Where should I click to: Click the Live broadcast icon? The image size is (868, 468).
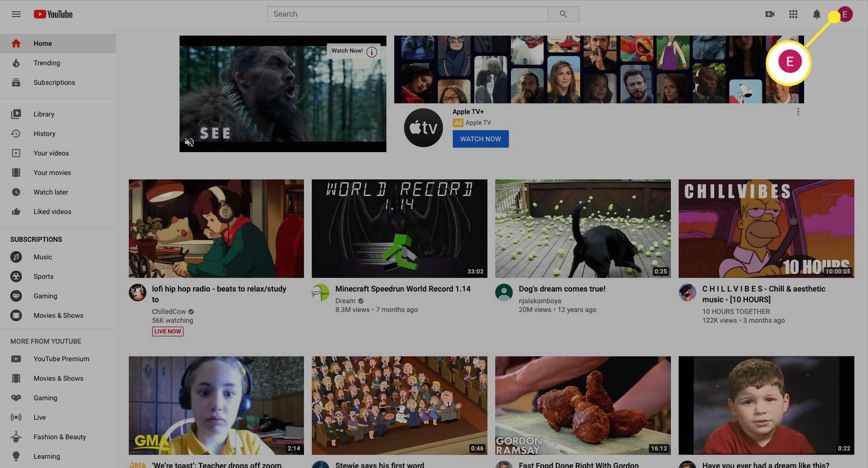16,417
